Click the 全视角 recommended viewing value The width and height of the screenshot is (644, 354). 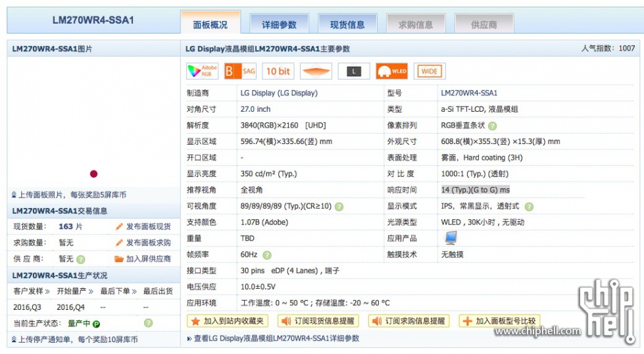coord(251,190)
